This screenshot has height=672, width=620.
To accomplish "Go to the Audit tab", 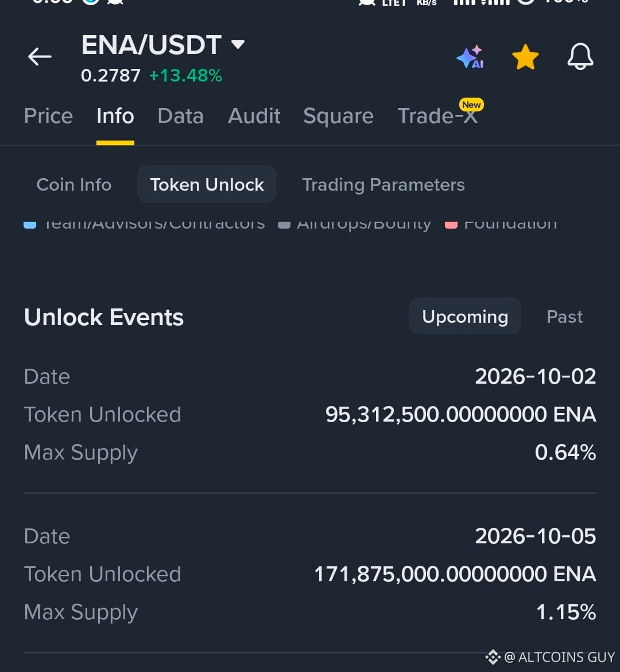I will pos(254,116).
